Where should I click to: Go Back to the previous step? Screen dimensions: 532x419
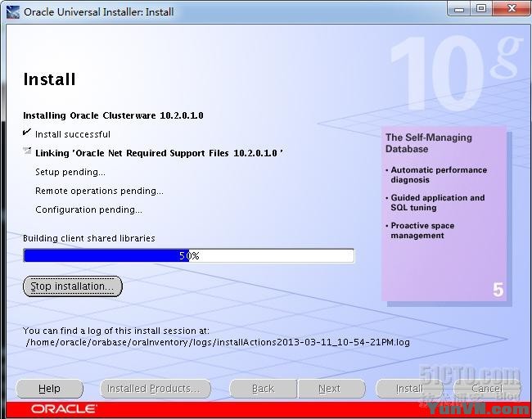[x=264, y=389]
